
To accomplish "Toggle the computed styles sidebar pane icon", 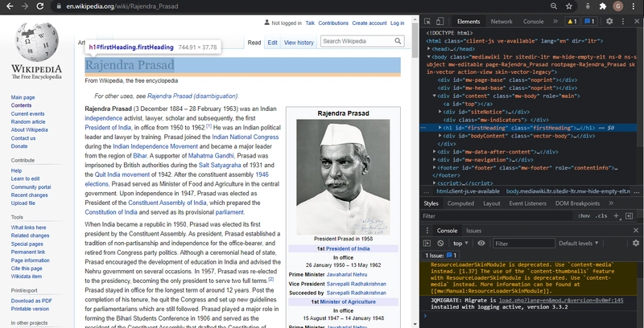I will point(629,215).
